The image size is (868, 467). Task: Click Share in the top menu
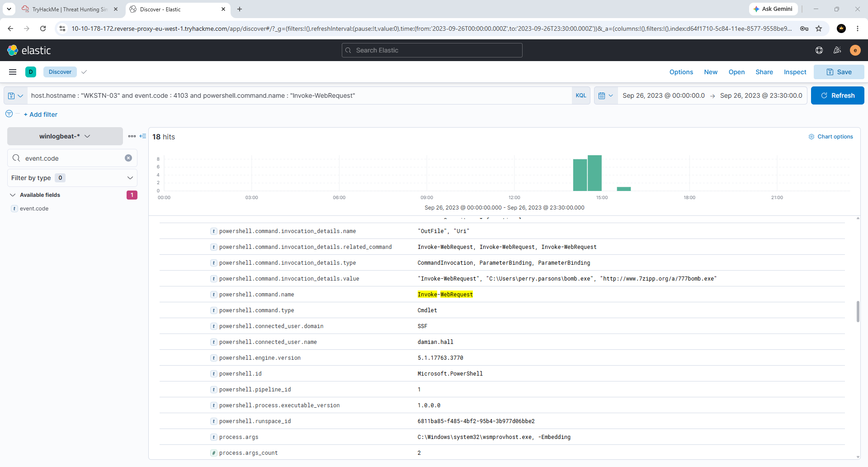click(764, 72)
